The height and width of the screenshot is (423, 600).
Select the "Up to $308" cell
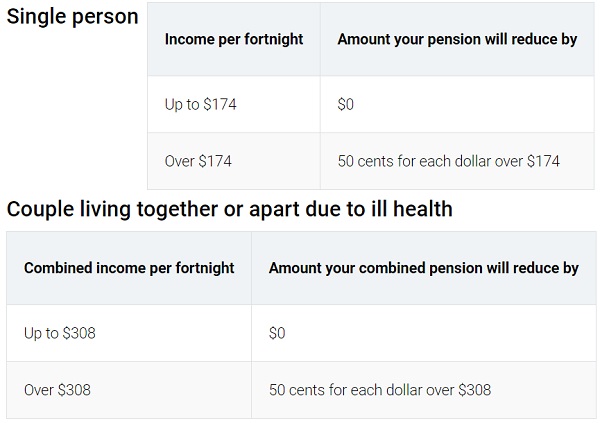pyautogui.click(x=60, y=333)
